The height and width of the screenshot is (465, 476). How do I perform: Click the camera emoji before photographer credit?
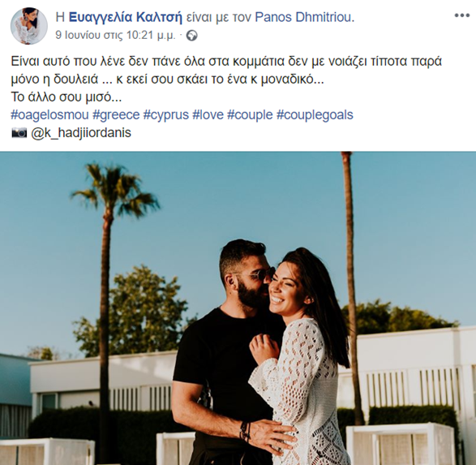coord(19,133)
